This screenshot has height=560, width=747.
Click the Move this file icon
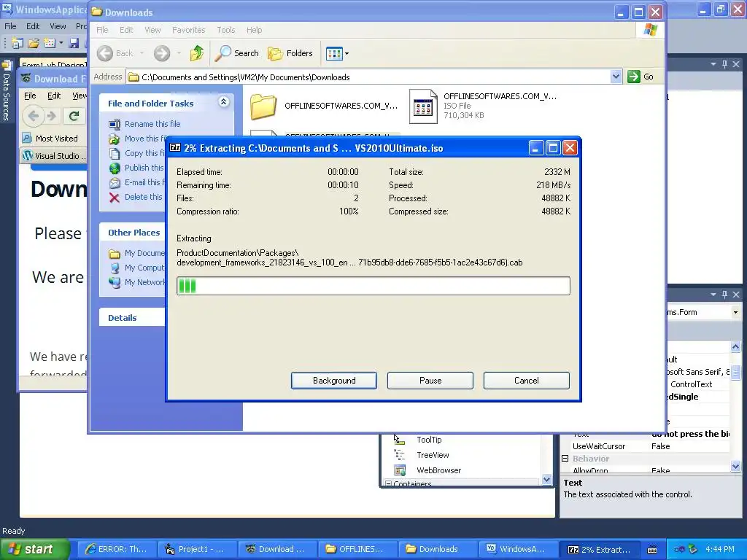(115, 139)
